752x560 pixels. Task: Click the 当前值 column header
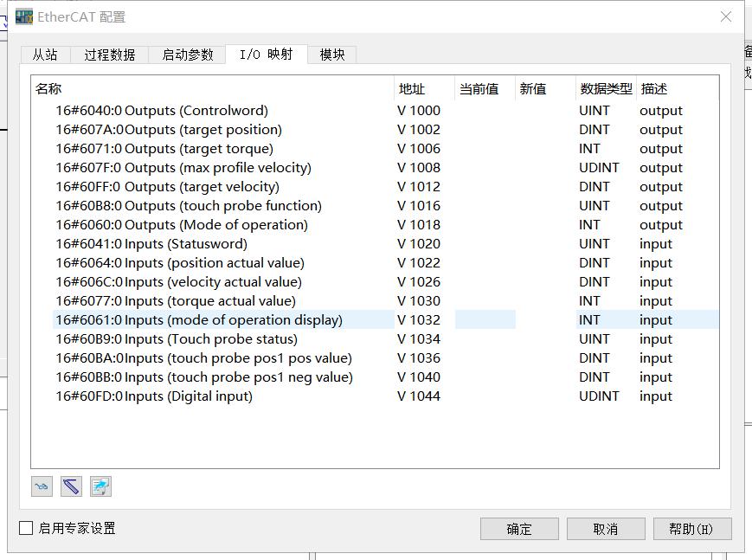click(x=485, y=89)
